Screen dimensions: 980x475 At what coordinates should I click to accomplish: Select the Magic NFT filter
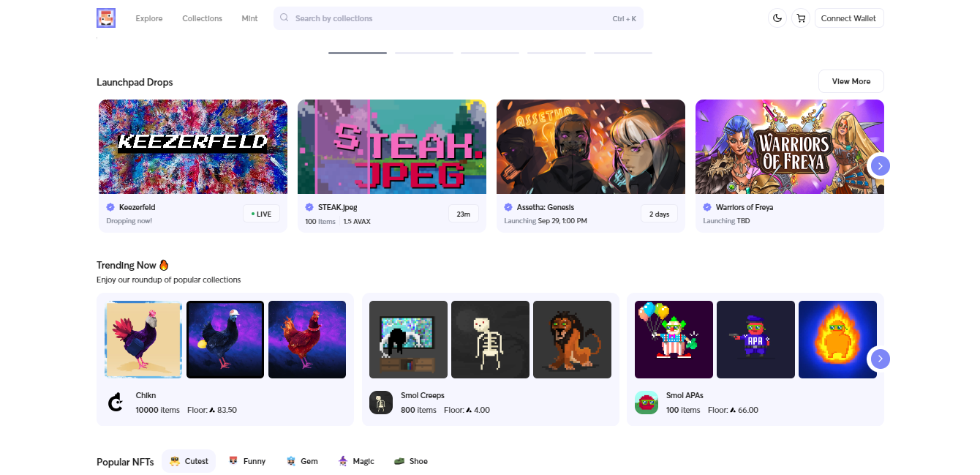coord(356,461)
